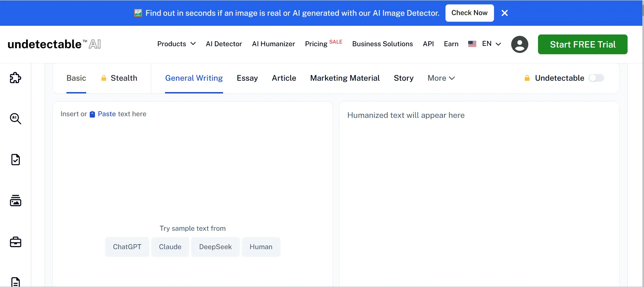This screenshot has height=287, width=644.
Task: Click the Check Now banner button
Action: (x=470, y=13)
